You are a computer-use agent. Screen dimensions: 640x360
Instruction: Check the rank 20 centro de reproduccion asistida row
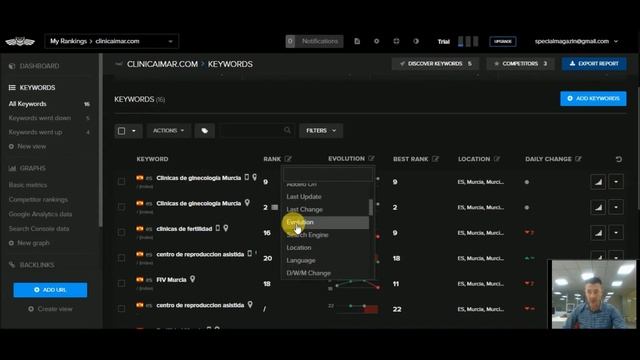point(122,258)
